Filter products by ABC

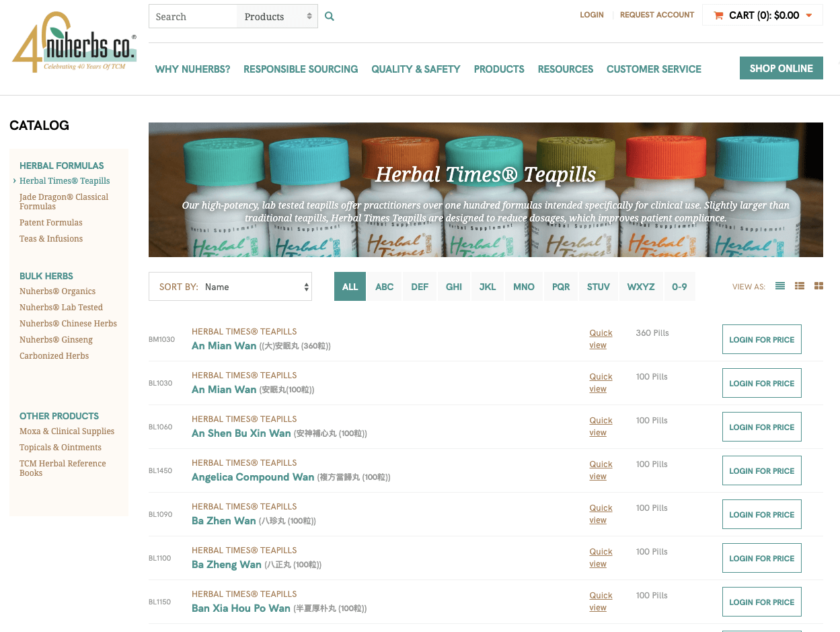pyautogui.click(x=385, y=287)
